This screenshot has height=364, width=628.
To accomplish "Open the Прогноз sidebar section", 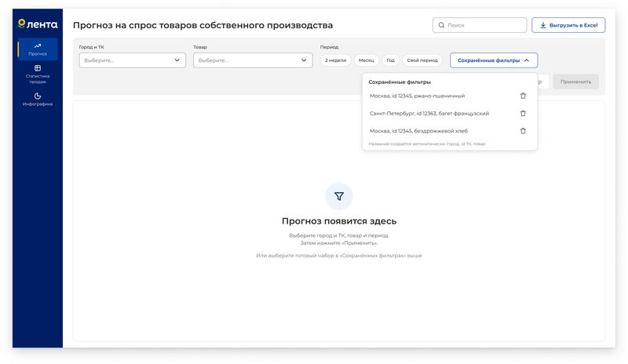I will click(38, 49).
